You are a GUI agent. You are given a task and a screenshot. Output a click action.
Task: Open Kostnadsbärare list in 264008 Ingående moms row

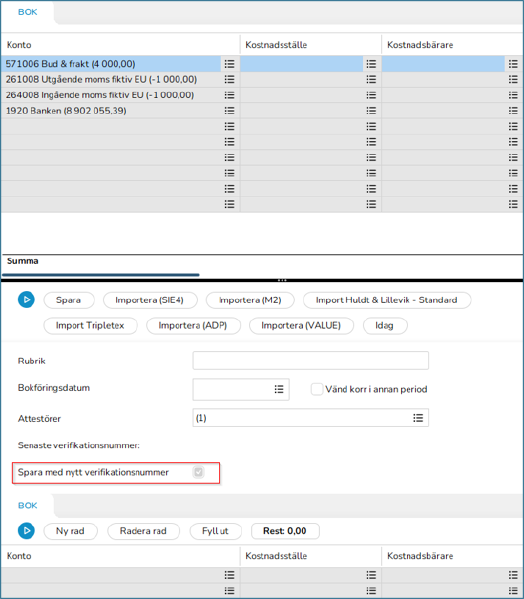coord(513,95)
